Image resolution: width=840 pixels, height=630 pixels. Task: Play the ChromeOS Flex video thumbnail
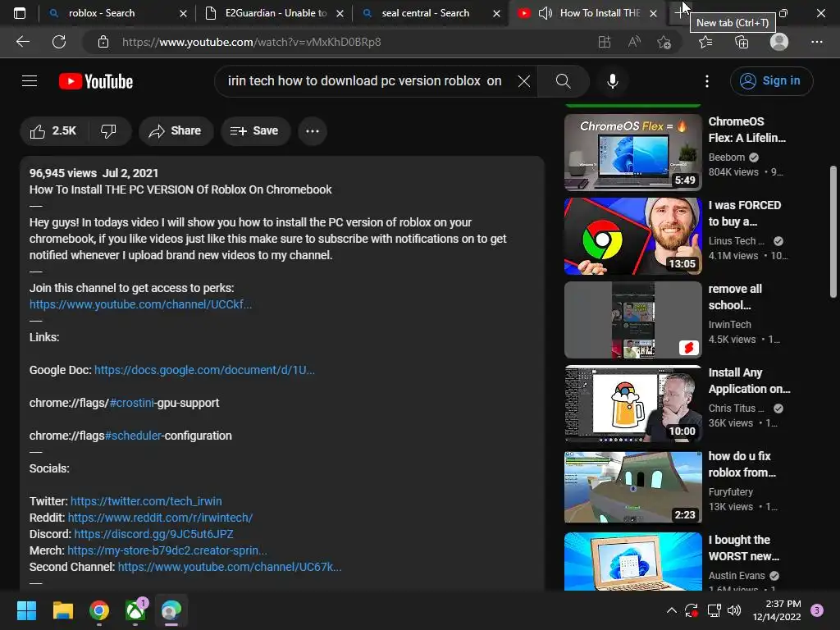(x=632, y=152)
